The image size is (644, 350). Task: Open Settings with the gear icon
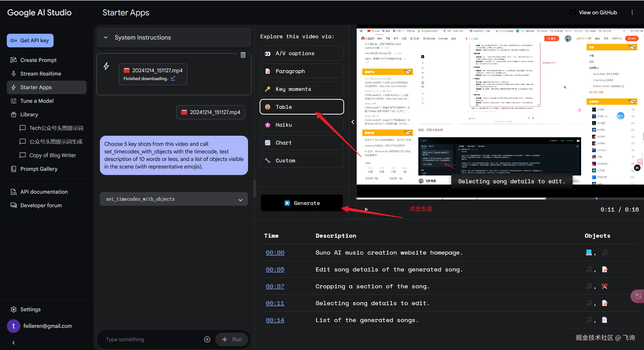click(x=14, y=309)
